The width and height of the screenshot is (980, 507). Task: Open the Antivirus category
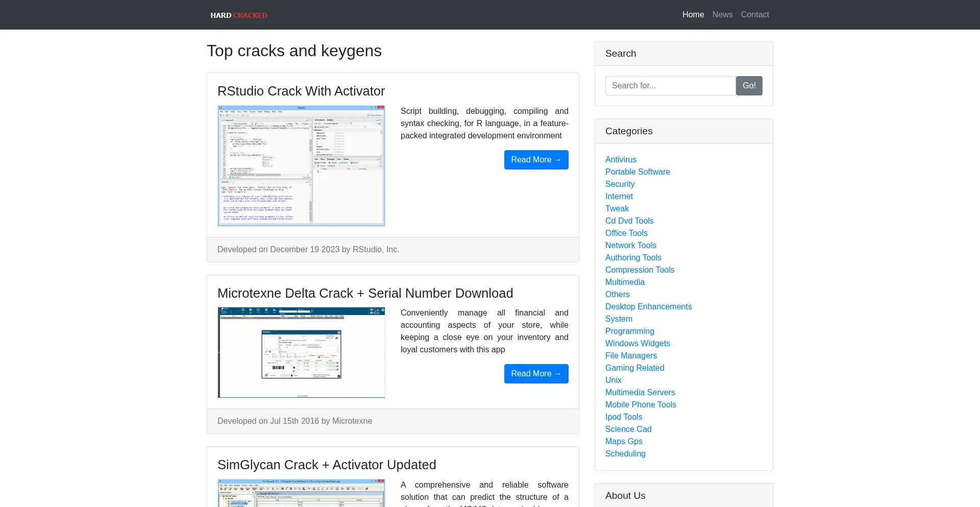(621, 160)
